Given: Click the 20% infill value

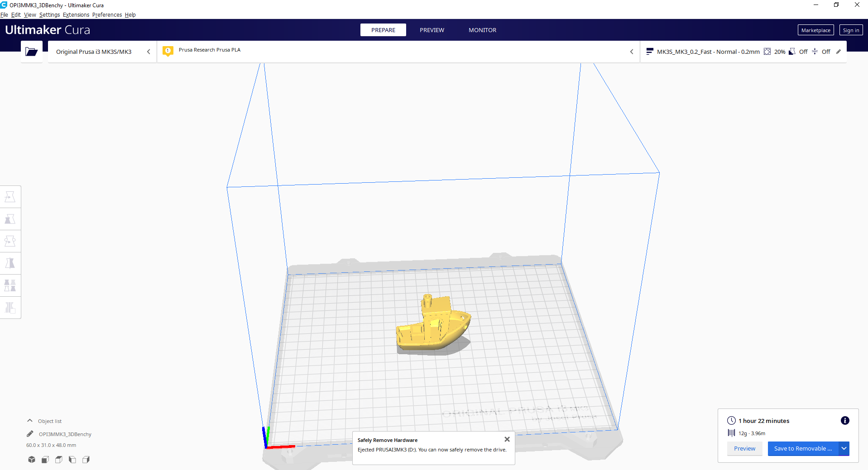Looking at the screenshot, I should 780,52.
